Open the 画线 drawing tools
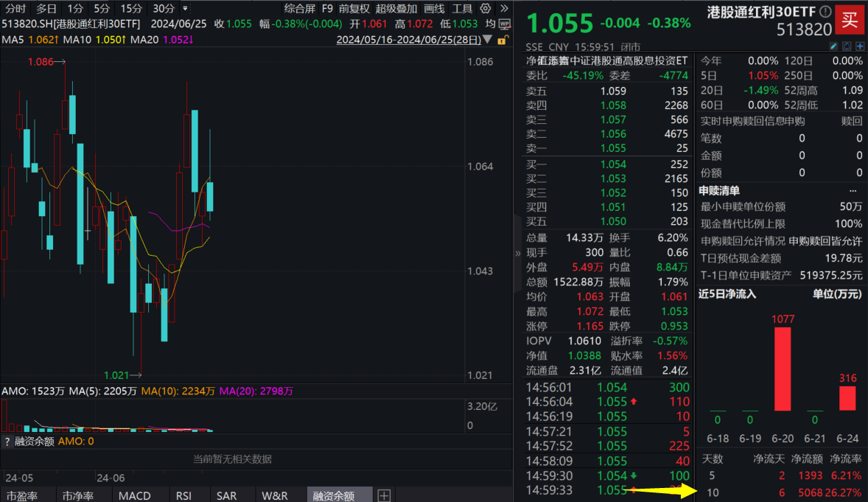 [x=434, y=9]
